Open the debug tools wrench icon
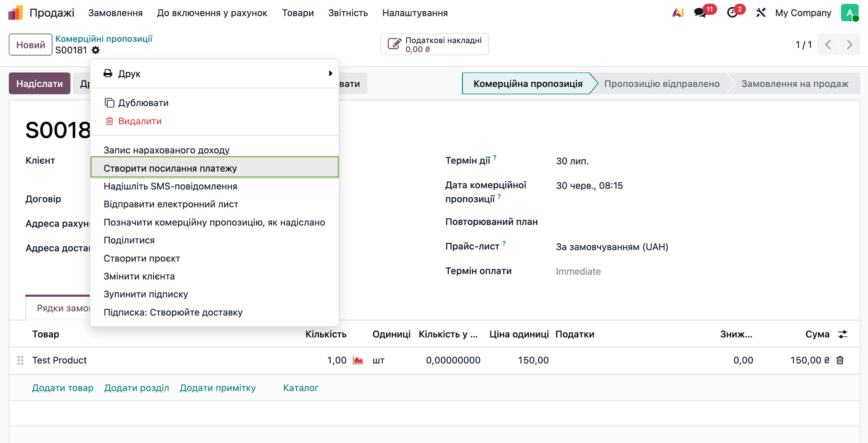The image size is (868, 443). [x=761, y=13]
